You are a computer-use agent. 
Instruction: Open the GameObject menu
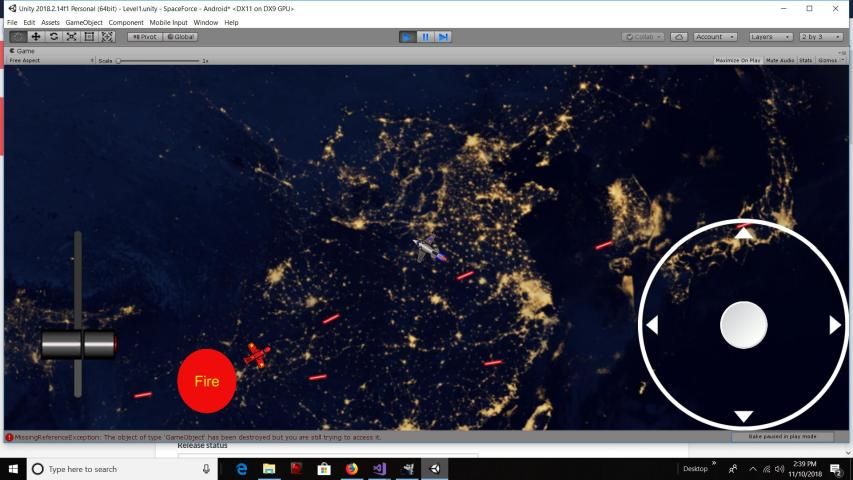click(84, 22)
